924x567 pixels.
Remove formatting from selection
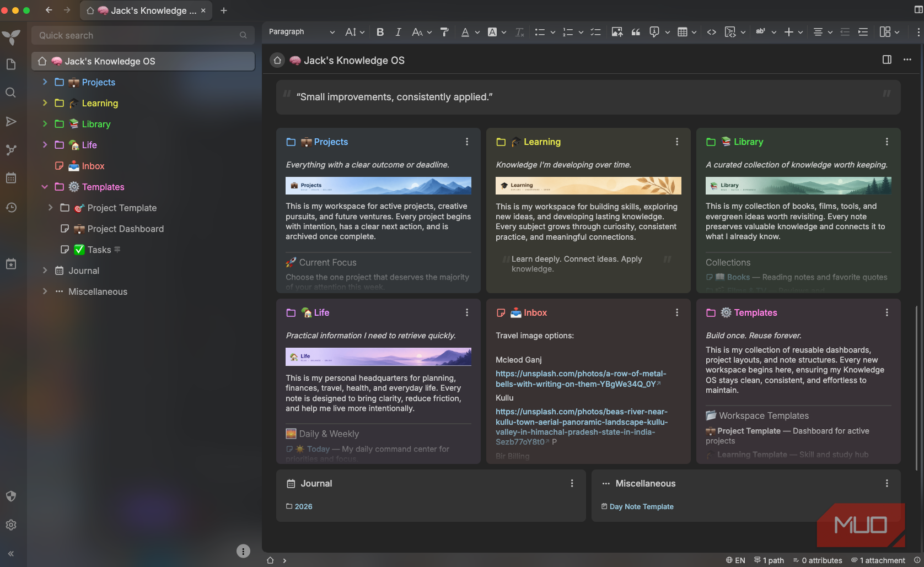tap(519, 32)
